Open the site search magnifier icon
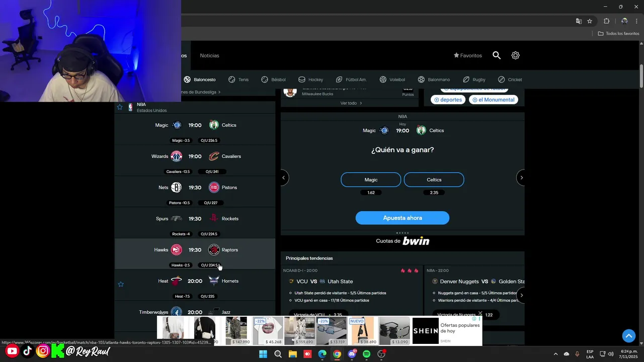644x362 pixels. (497, 55)
